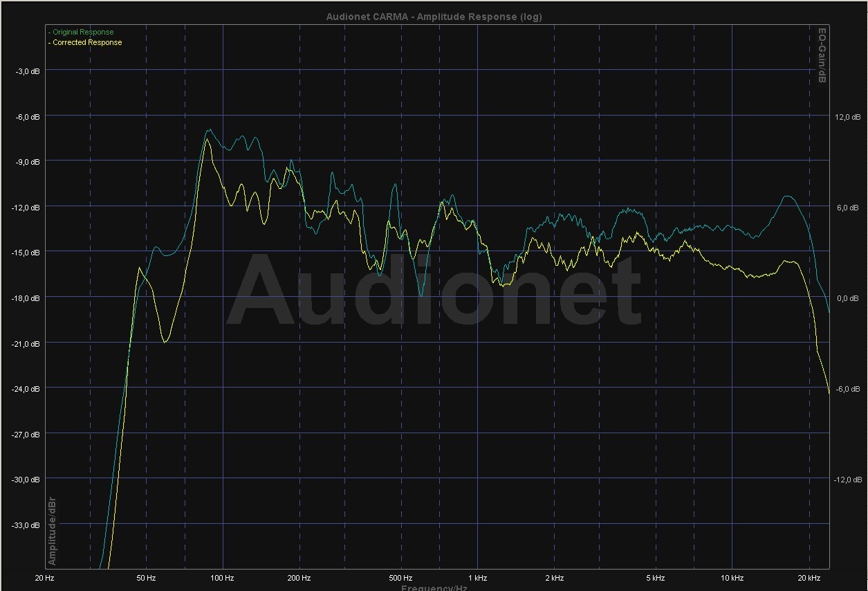This screenshot has height=591, width=868.
Task: Select the "Corrected Response" legend entry
Action: coord(85,42)
